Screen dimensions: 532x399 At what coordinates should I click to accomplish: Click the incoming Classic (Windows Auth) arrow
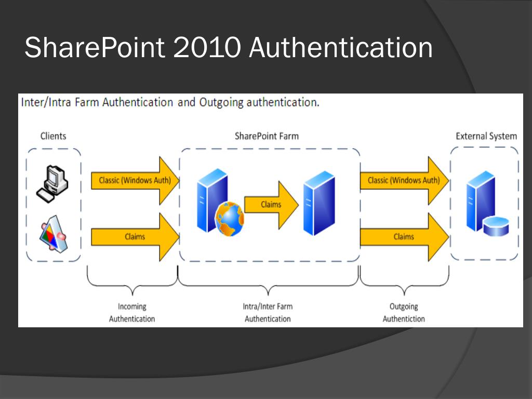(x=135, y=180)
